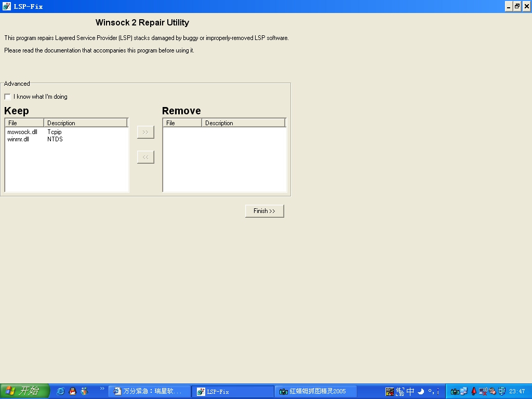The height and width of the screenshot is (399, 532).
Task: Toggle the 中 Chinese input mode
Action: click(x=410, y=392)
